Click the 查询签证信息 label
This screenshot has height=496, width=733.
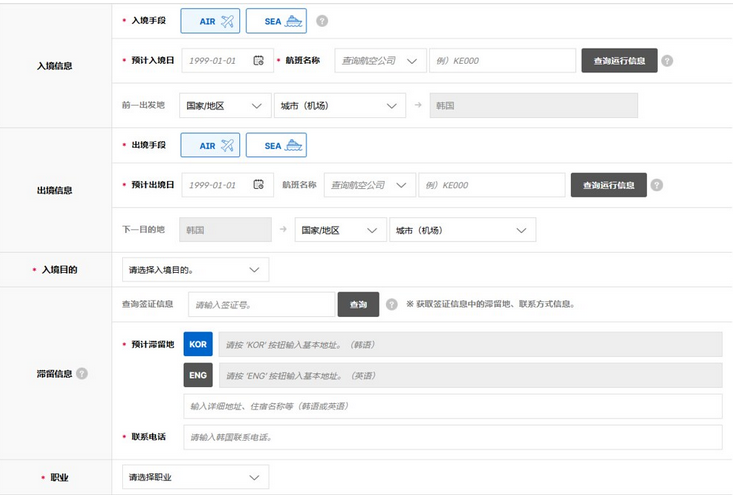click(x=148, y=304)
